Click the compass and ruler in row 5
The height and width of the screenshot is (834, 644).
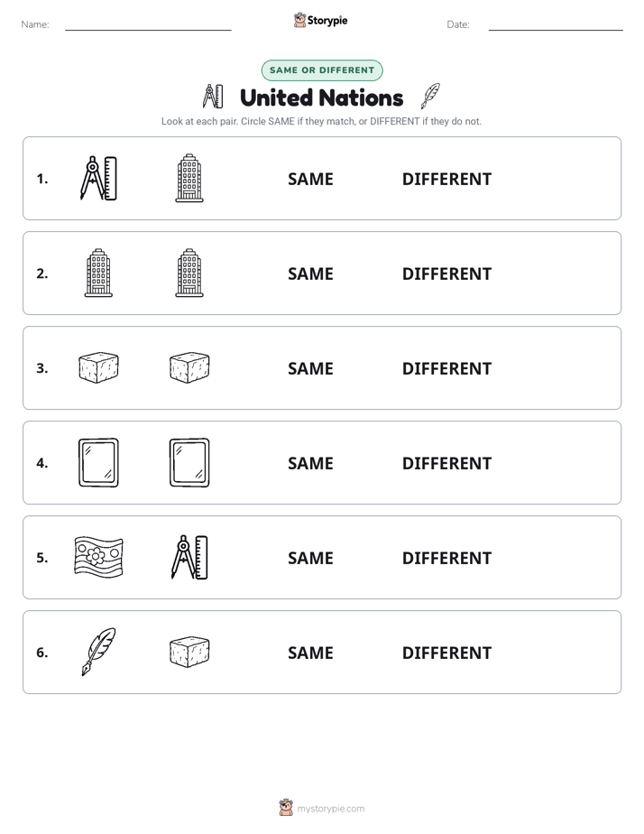189,557
